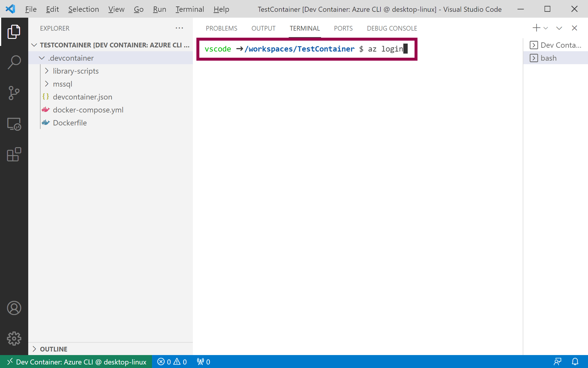Image resolution: width=588 pixels, height=368 pixels.
Task: Open the Source Control view
Action: pyautogui.click(x=14, y=93)
